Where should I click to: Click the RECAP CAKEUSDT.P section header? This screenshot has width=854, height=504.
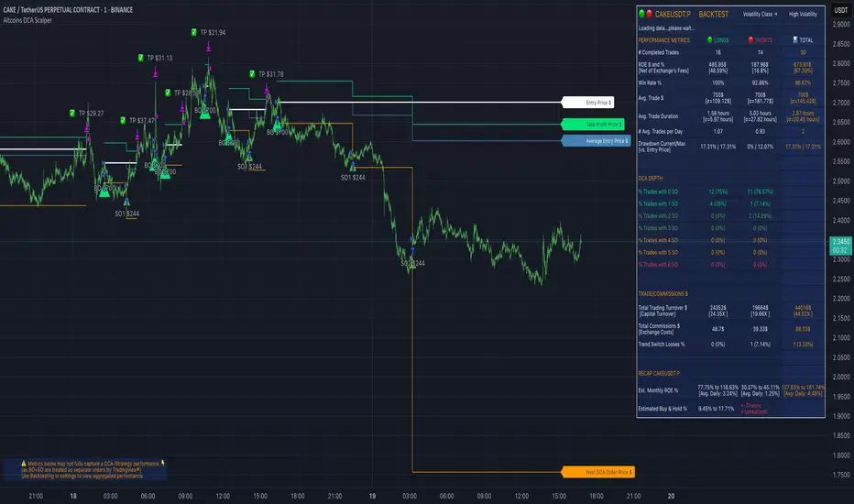pyautogui.click(x=659, y=373)
